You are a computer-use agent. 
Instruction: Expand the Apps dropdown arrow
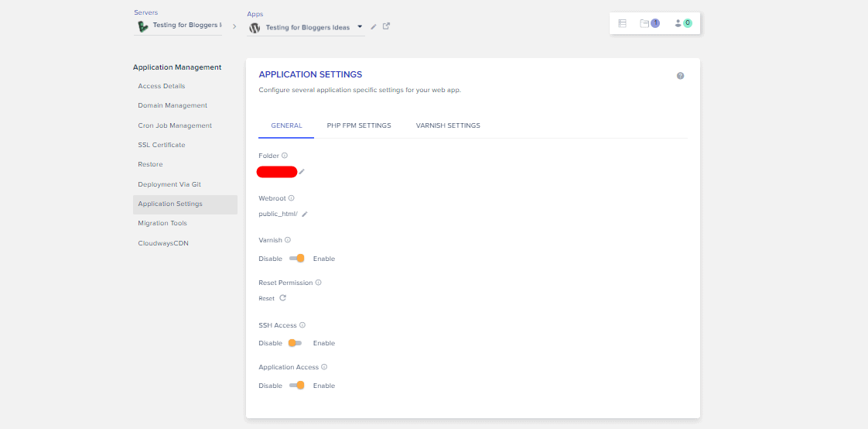tap(360, 26)
